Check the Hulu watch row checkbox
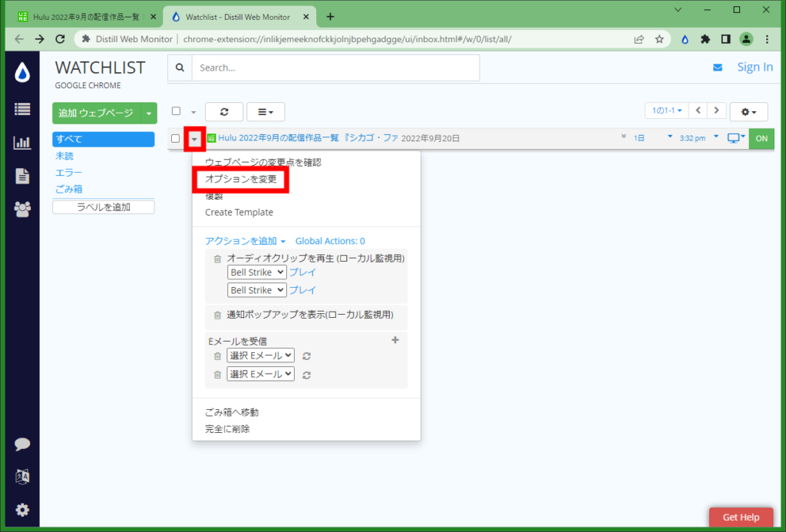Screen dimensions: 786x532 pyautogui.click(x=175, y=138)
